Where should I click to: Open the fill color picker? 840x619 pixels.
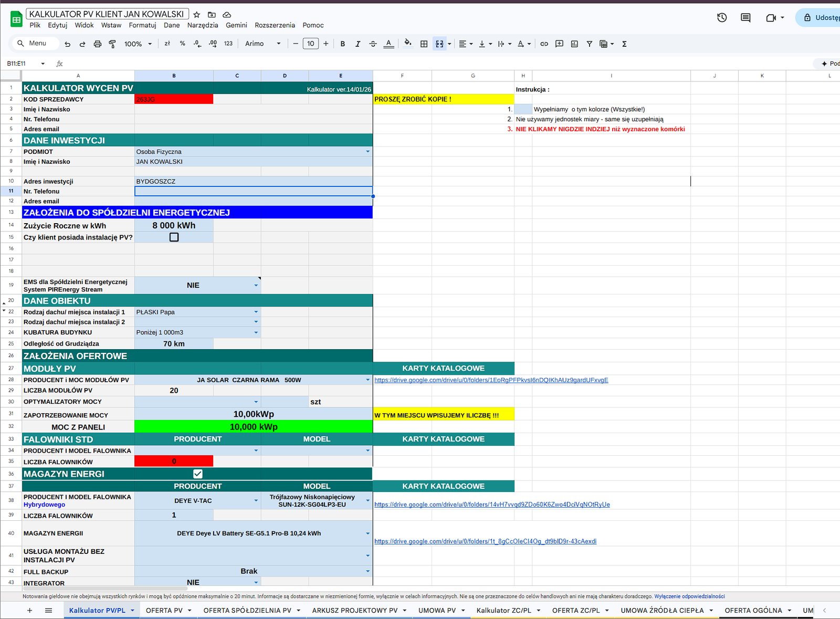pos(407,44)
